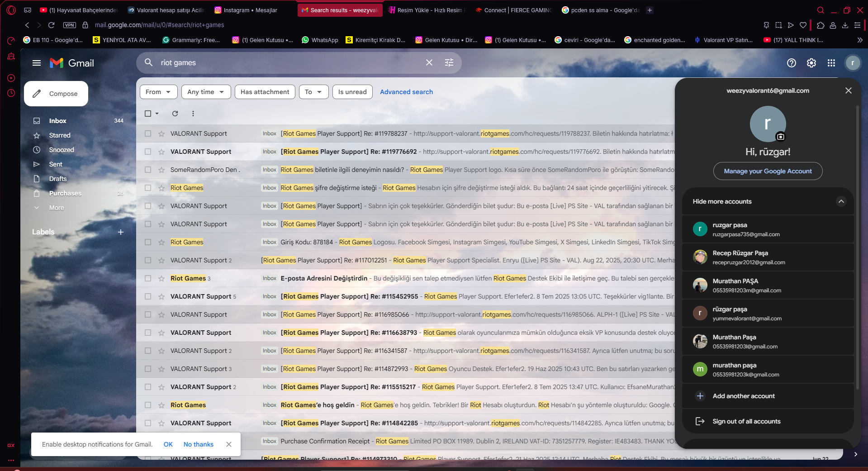The image size is (868, 471).
Task: Show search options filter icon
Action: coord(449,62)
